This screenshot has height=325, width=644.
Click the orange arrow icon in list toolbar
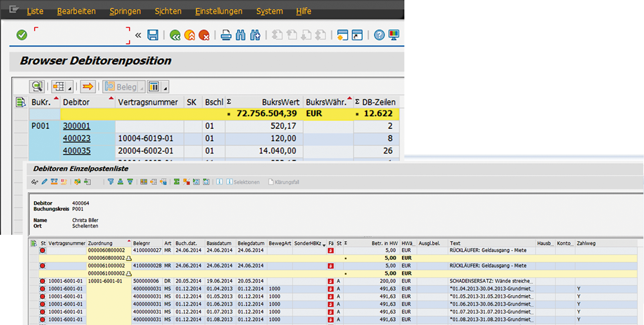pyautogui.click(x=88, y=86)
